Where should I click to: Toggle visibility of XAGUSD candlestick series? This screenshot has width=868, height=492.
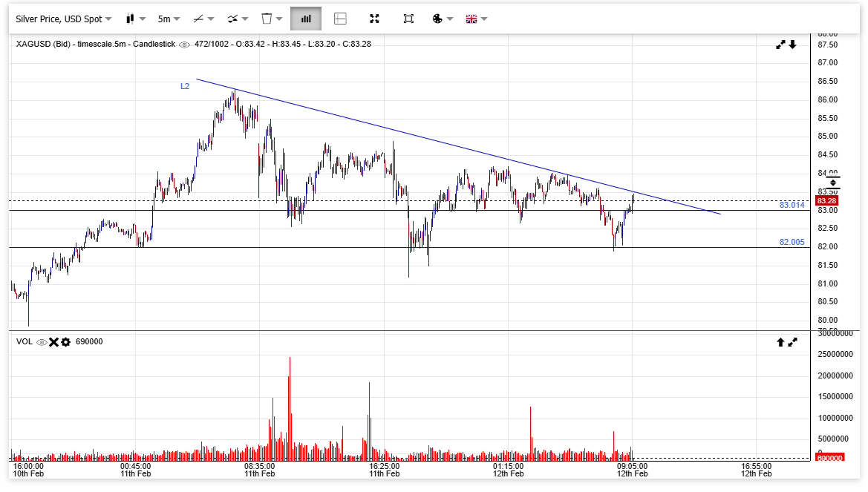coord(184,45)
